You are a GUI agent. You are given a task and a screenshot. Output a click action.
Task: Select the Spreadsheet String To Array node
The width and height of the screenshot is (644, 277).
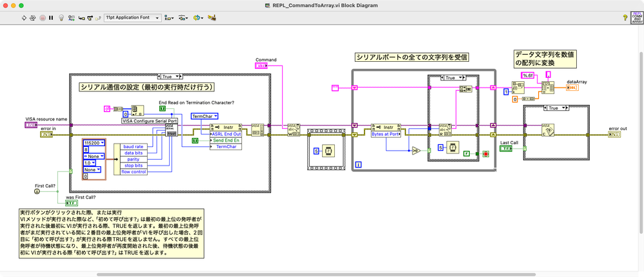[547, 87]
